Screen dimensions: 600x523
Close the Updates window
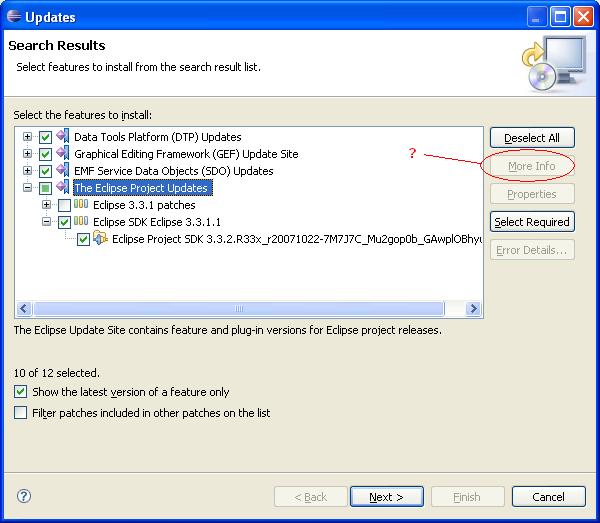pos(584,17)
